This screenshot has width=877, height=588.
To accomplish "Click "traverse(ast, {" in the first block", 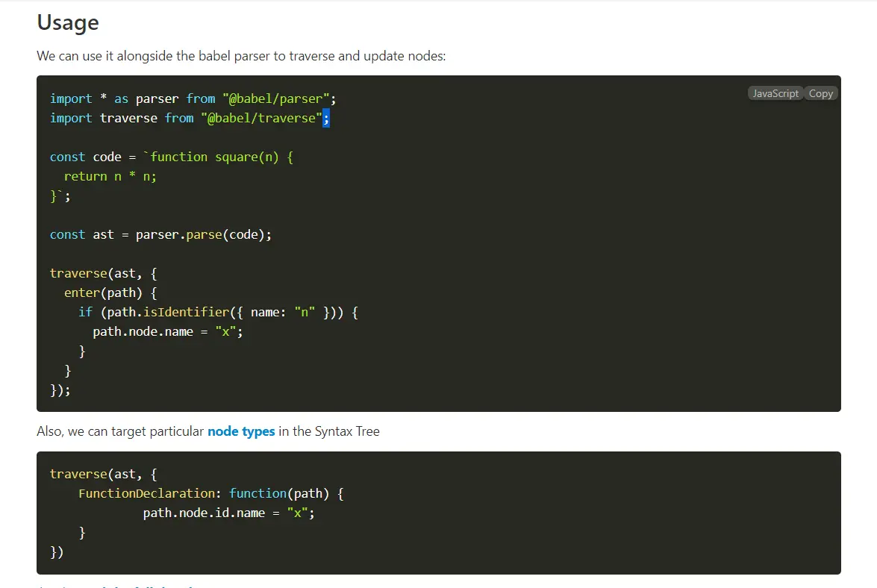I will tap(104, 273).
